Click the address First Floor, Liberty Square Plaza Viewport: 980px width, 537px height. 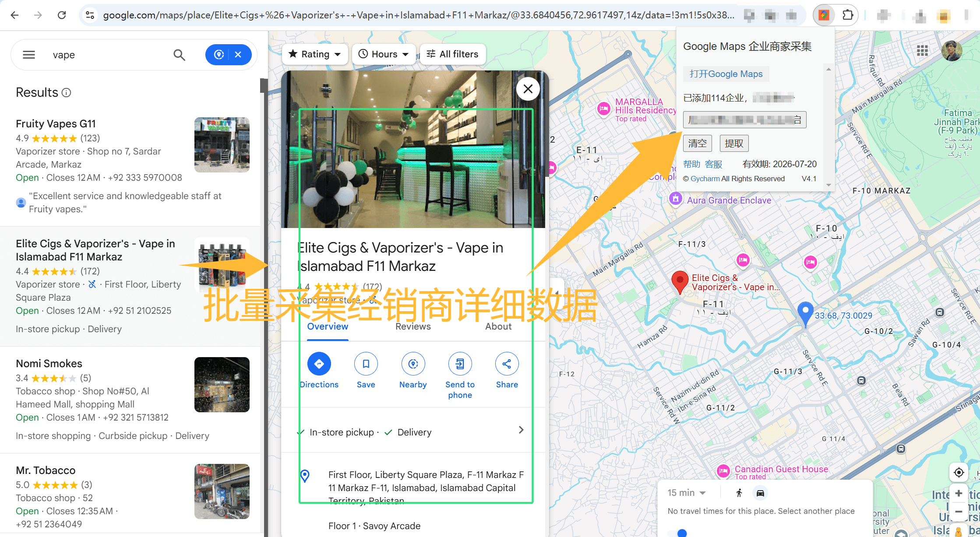tap(426, 488)
